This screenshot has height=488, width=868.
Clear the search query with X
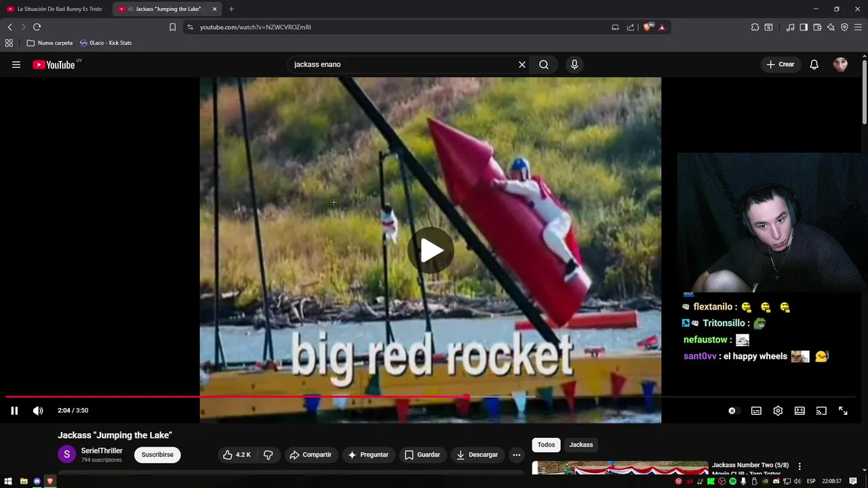(x=522, y=64)
